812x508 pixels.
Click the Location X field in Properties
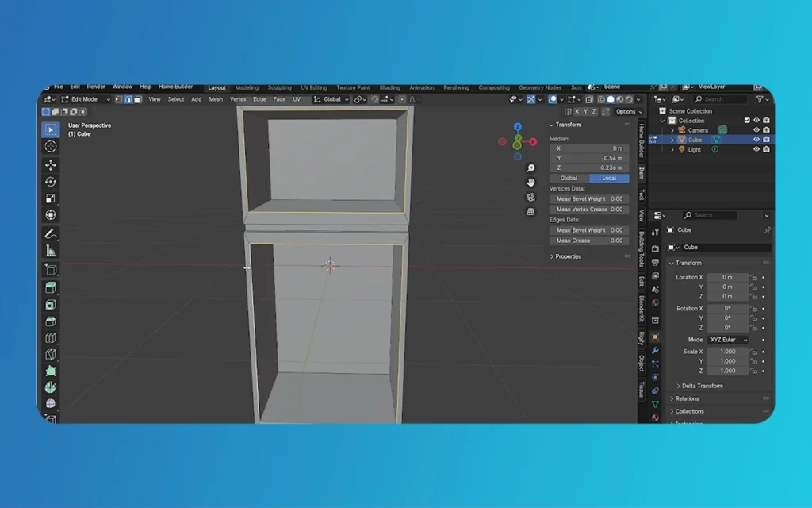[x=727, y=278]
